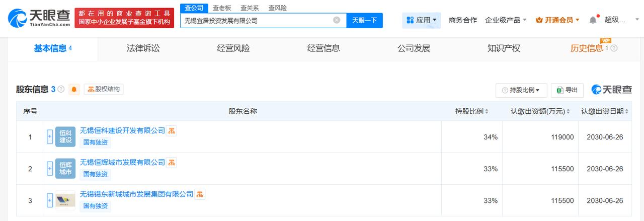The width and height of the screenshot is (644, 221).
Task: Select the 经营风险 tab
Action: (233, 48)
